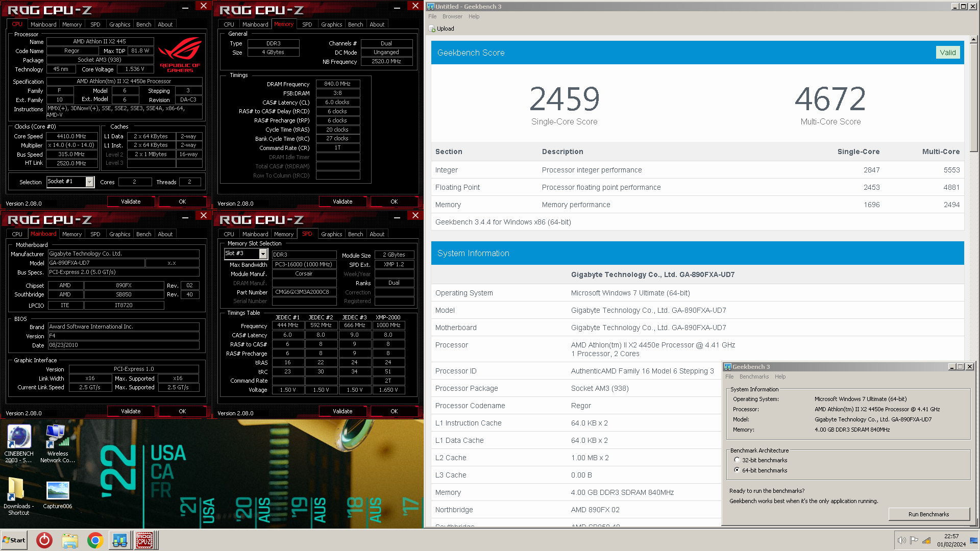
Task: Open the Socket #1 selection dropdown
Action: tap(90, 182)
